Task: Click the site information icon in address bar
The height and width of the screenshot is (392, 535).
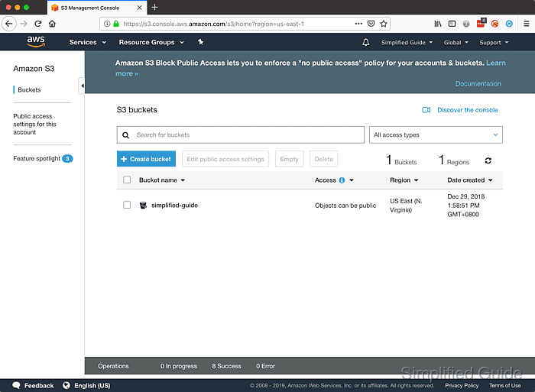Action: [x=107, y=24]
